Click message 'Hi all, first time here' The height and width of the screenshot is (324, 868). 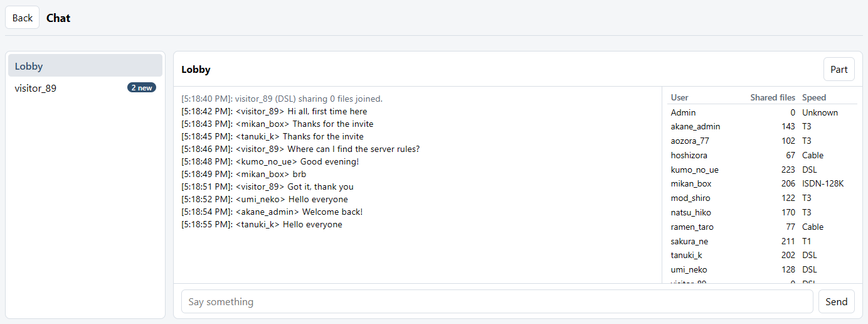click(274, 111)
